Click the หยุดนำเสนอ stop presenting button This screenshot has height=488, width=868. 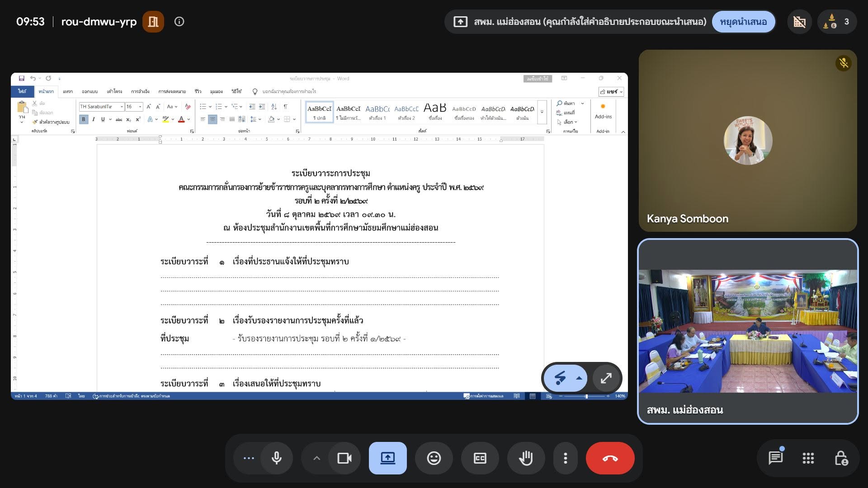pyautogui.click(x=743, y=22)
